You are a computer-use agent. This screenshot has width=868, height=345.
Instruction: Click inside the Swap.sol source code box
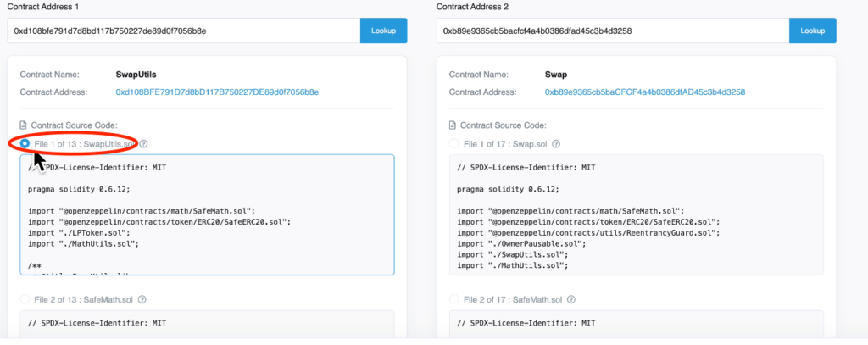[x=637, y=214]
